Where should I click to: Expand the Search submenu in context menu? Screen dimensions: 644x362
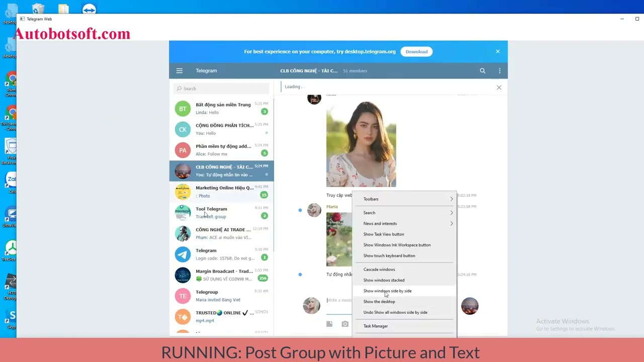click(x=405, y=213)
